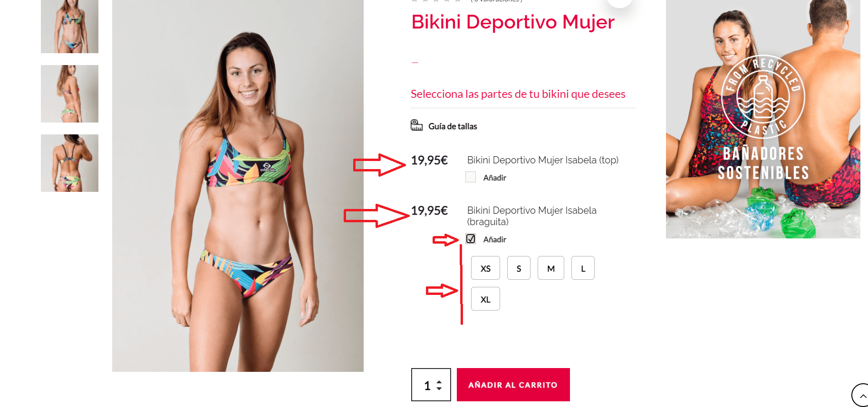Select size XS

(x=485, y=268)
